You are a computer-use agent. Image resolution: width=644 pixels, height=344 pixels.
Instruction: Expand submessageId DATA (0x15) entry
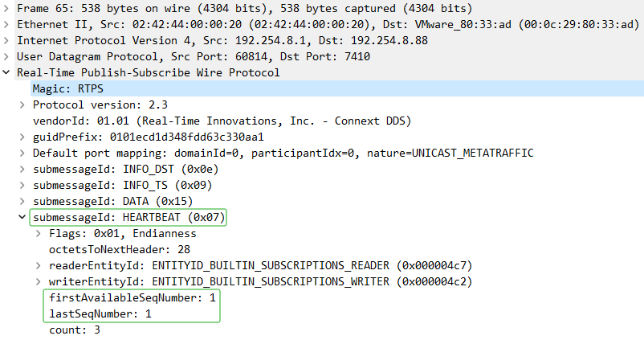tap(22, 201)
